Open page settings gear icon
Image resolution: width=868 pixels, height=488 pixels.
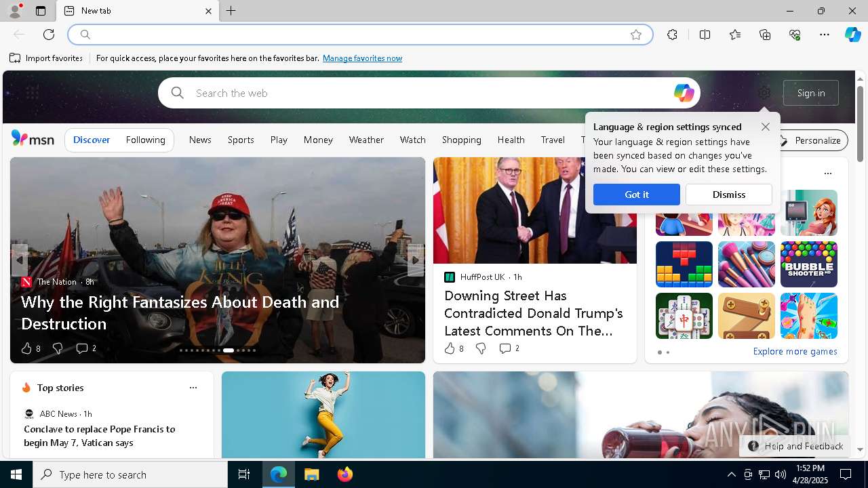pos(764,93)
